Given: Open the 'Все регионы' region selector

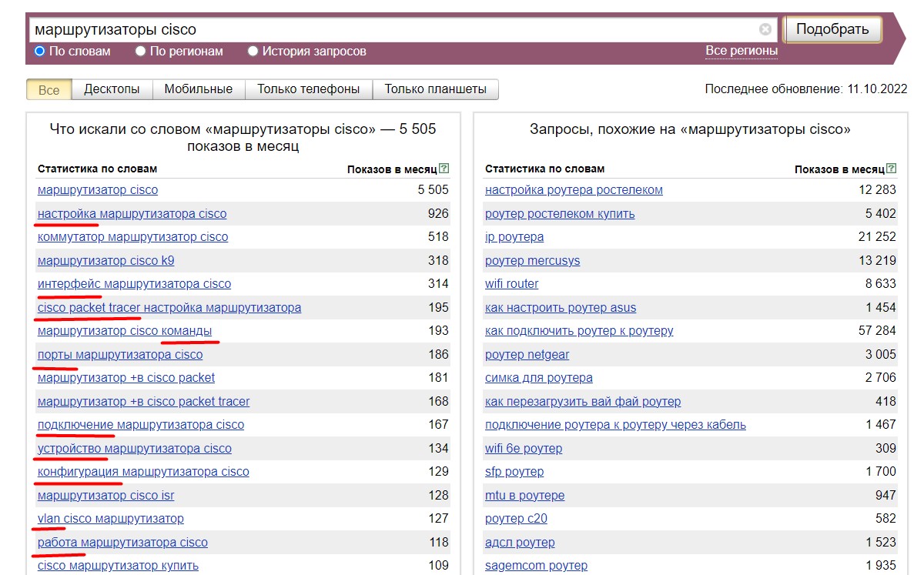Looking at the screenshot, I should tap(742, 51).
